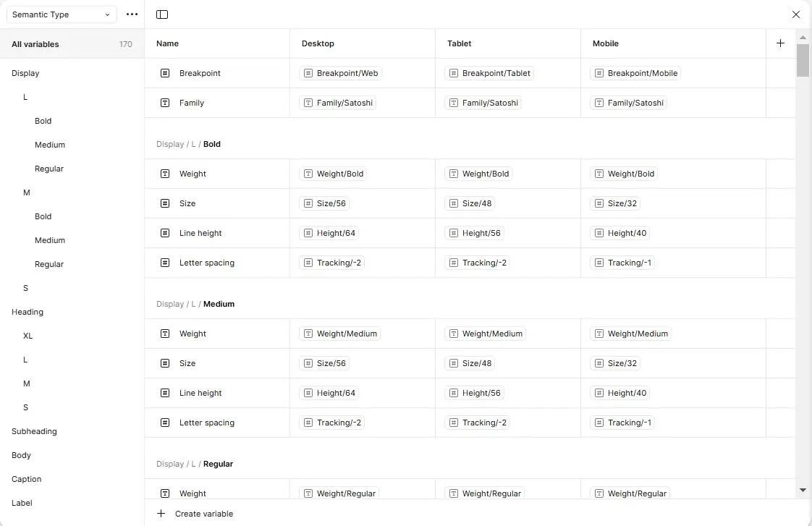This screenshot has height=526, width=812.
Task: Click the Breakpoint row number type icon
Action: coord(165,73)
